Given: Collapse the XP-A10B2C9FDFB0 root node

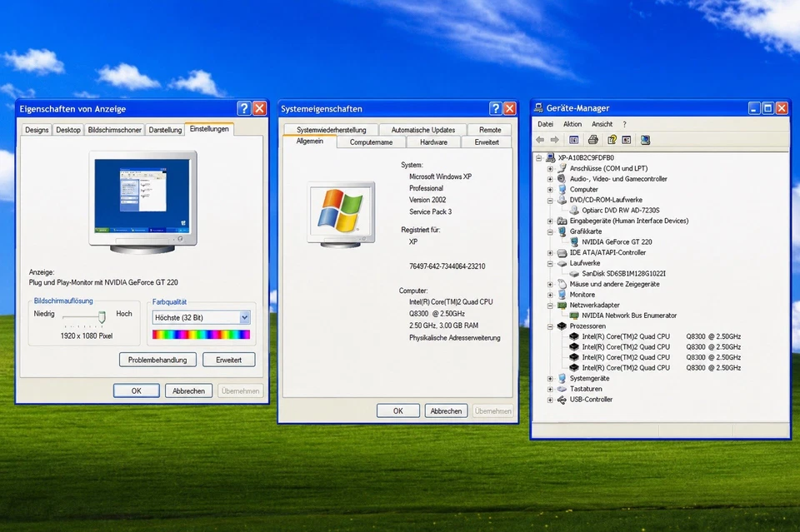Looking at the screenshot, I should (539, 157).
